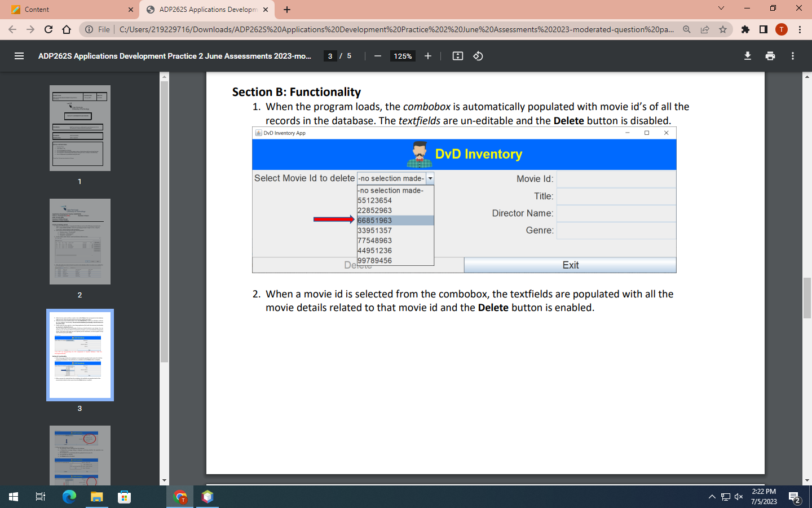Select page 2 thumbnail in the sidebar
The height and width of the screenshot is (508, 812).
[x=80, y=242]
